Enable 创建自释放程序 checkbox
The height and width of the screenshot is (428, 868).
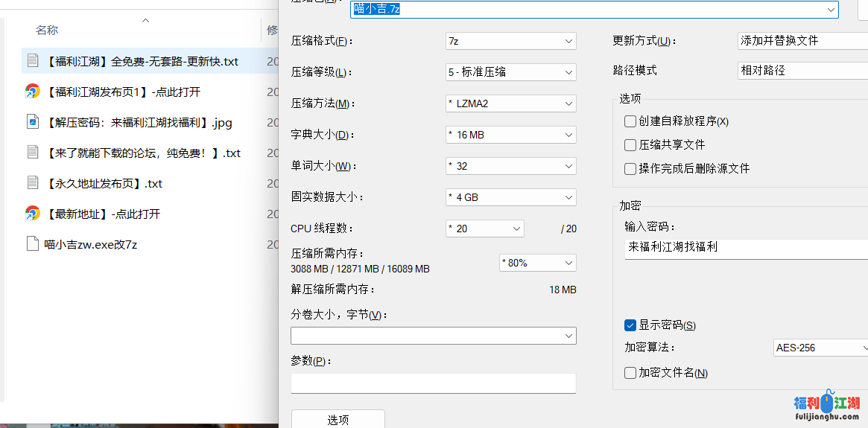[x=630, y=121]
